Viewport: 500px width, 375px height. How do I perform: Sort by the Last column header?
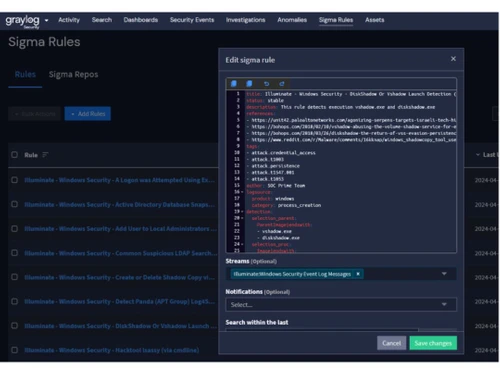(487, 155)
